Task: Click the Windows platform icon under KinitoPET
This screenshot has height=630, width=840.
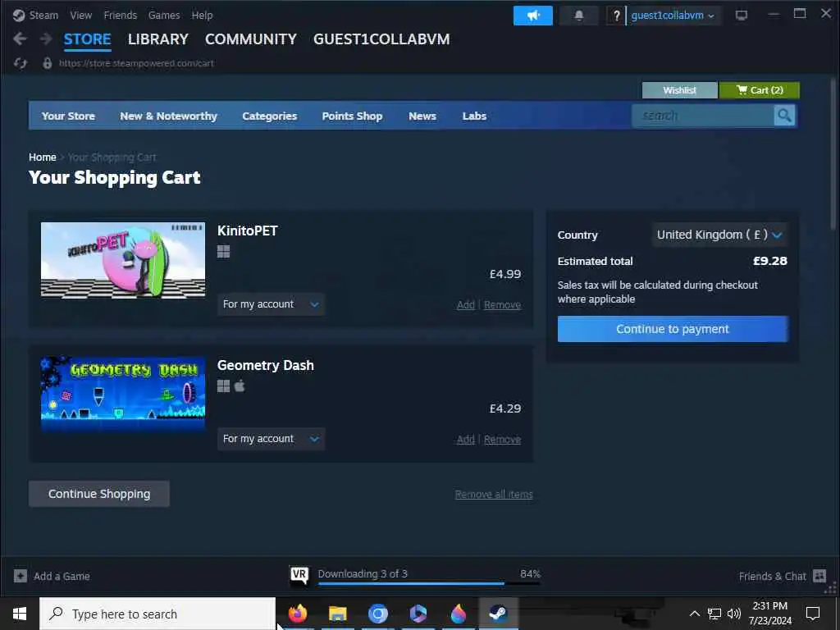Action: [x=223, y=252]
